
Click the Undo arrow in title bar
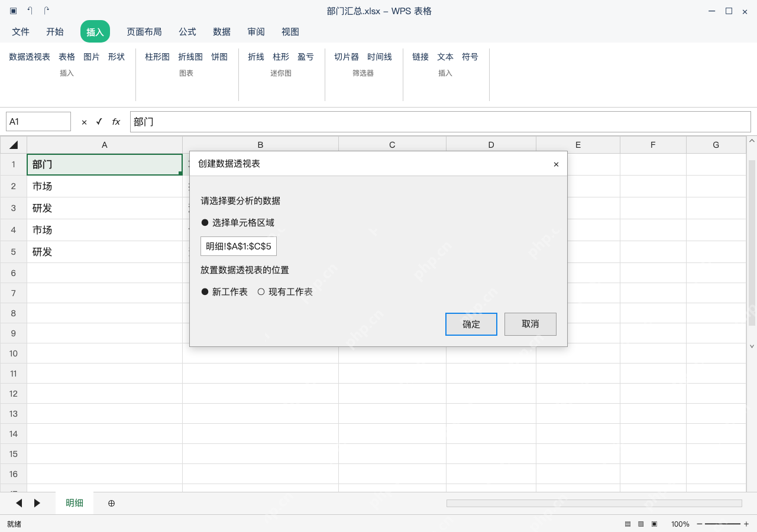click(30, 11)
